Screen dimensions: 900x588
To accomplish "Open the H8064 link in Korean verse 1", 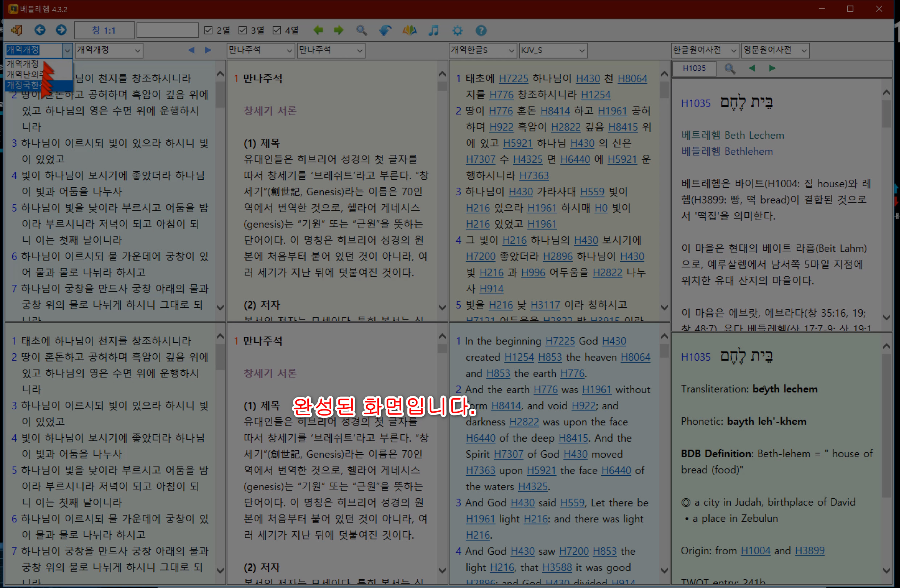I will point(632,79).
